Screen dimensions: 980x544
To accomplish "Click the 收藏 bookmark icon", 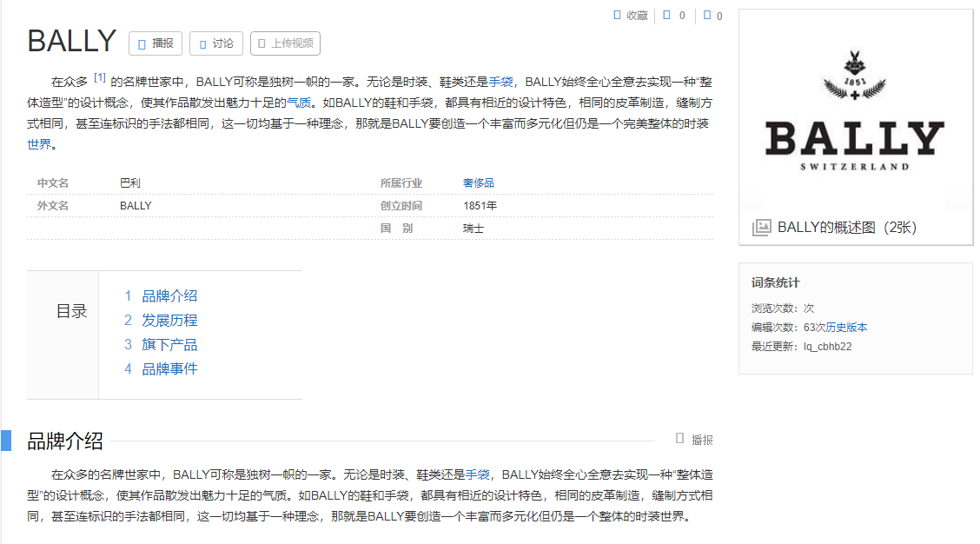I will coord(618,15).
